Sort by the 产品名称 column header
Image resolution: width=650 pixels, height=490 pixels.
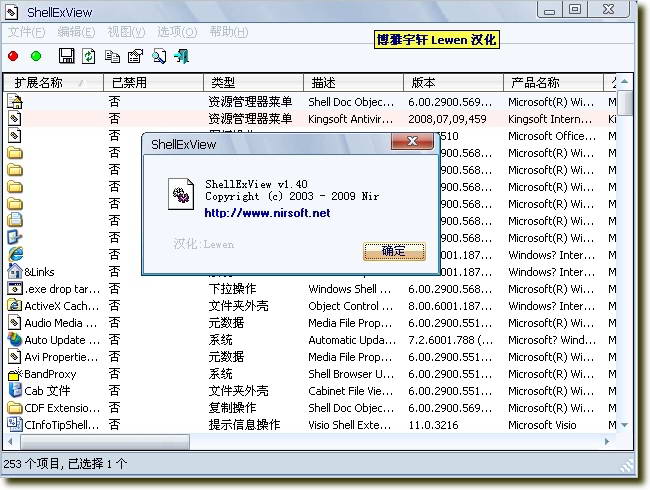coord(553,82)
